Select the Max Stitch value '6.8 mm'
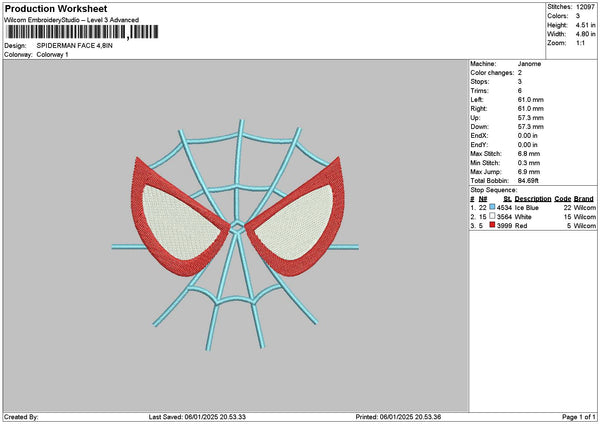The height and width of the screenshot is (424, 600). pyautogui.click(x=528, y=154)
